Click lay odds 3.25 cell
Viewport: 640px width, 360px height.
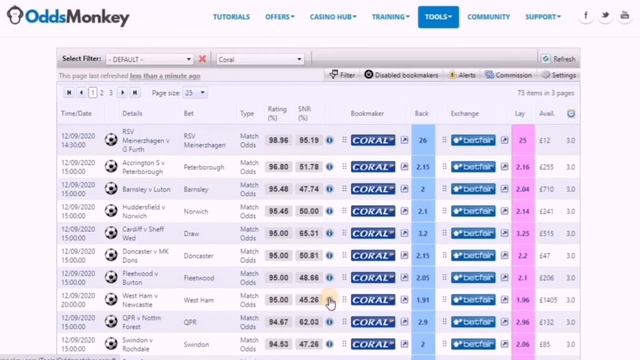pos(523,233)
